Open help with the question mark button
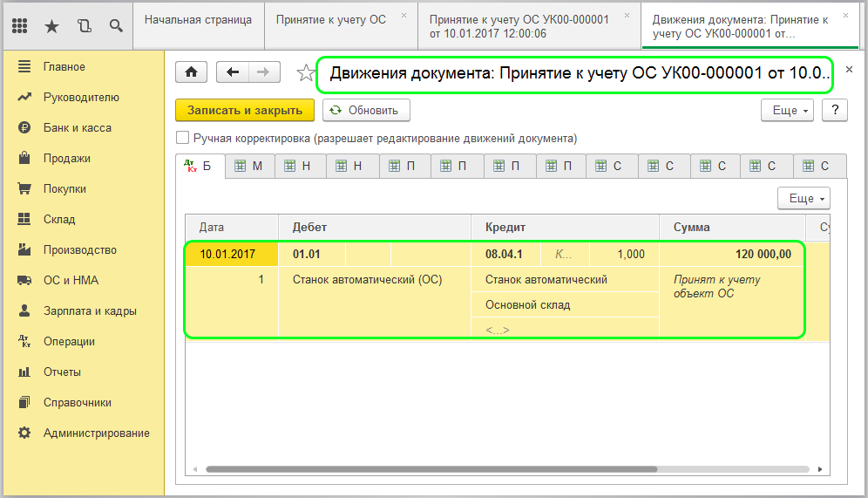The height and width of the screenshot is (498, 868). click(x=835, y=110)
